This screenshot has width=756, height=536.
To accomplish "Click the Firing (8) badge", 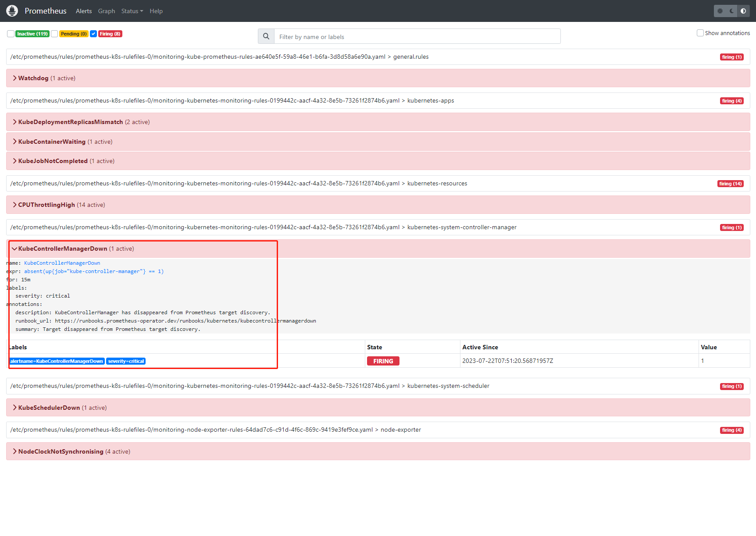I will tap(110, 34).
